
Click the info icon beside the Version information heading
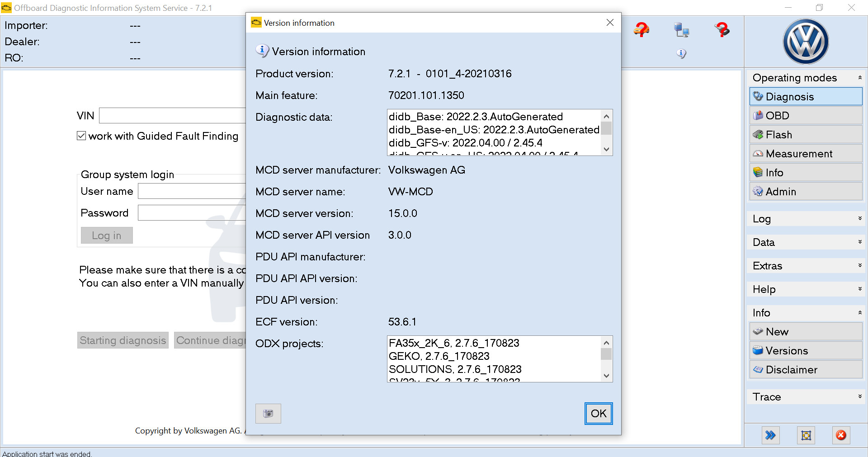point(262,51)
